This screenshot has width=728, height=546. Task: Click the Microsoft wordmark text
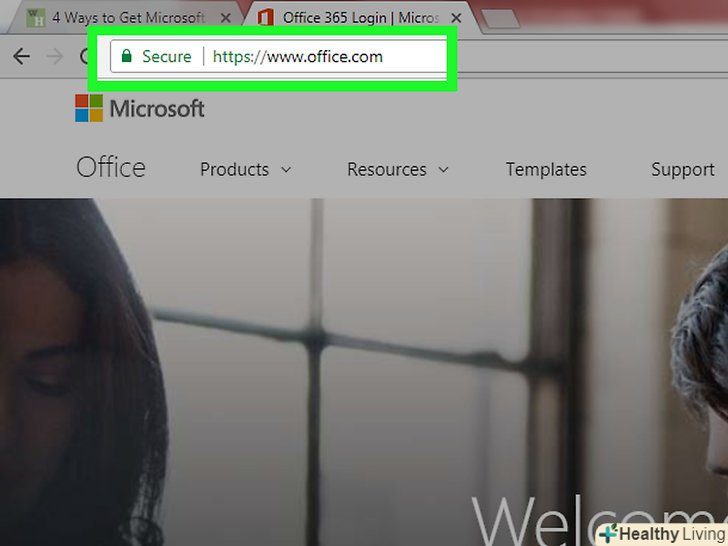pyautogui.click(x=157, y=109)
